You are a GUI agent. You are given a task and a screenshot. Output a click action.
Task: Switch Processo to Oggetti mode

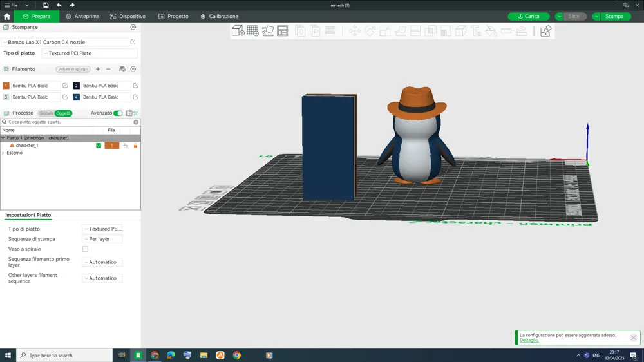click(63, 113)
